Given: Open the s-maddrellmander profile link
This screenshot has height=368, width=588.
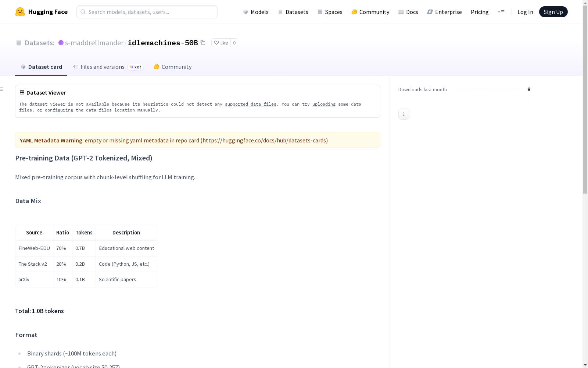Looking at the screenshot, I should pos(94,43).
